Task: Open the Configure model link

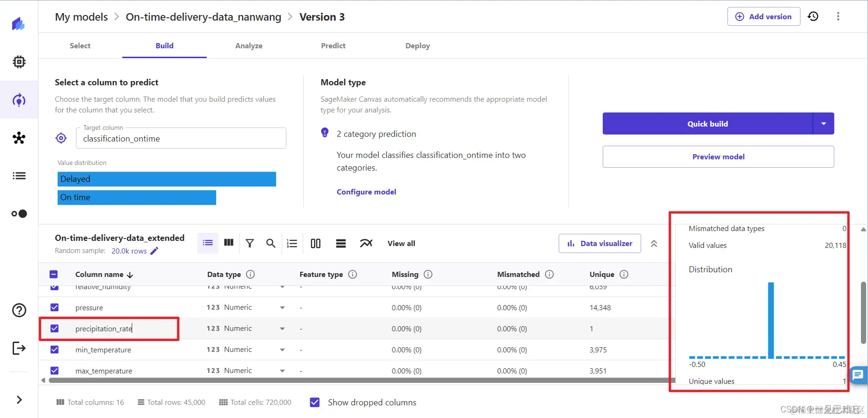Action: click(367, 192)
